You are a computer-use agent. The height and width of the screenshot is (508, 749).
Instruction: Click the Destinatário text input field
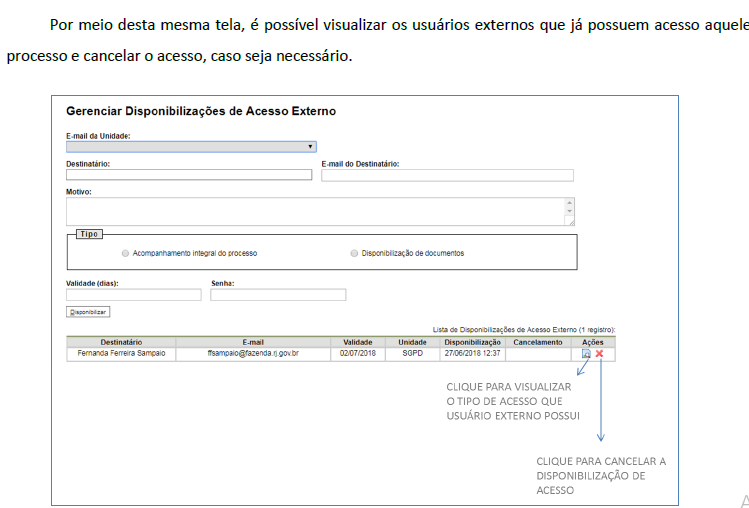pos(189,175)
